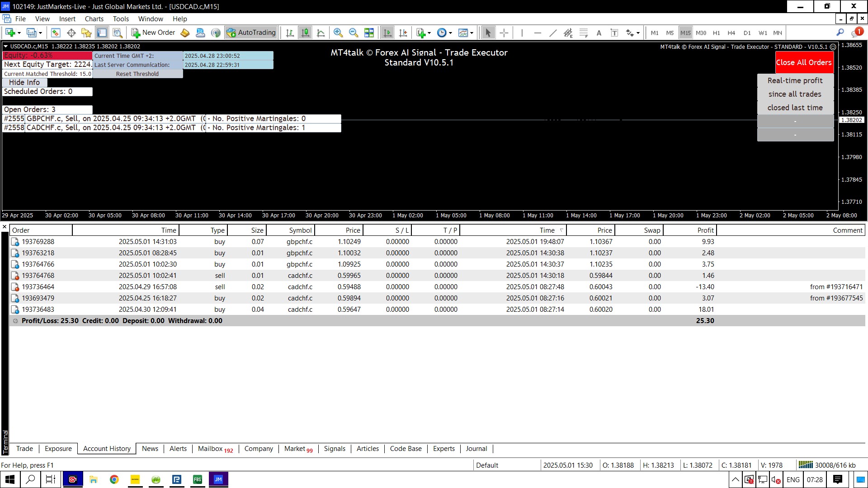Expand the new chart dropdown arrow
The image size is (868, 488).
19,33
